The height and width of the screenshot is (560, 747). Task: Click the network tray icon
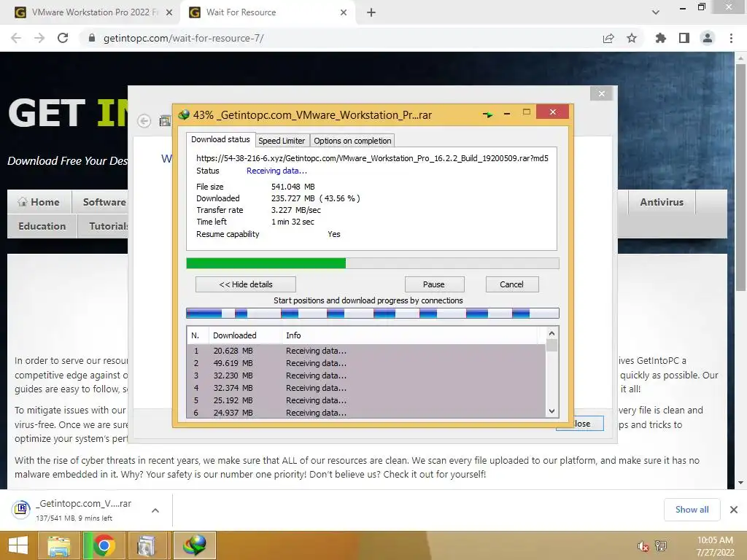tap(661, 545)
